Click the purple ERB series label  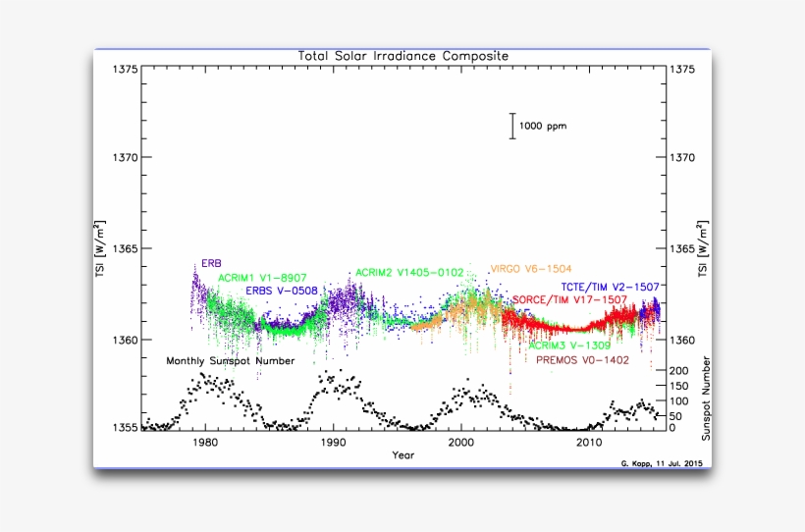coord(211,263)
